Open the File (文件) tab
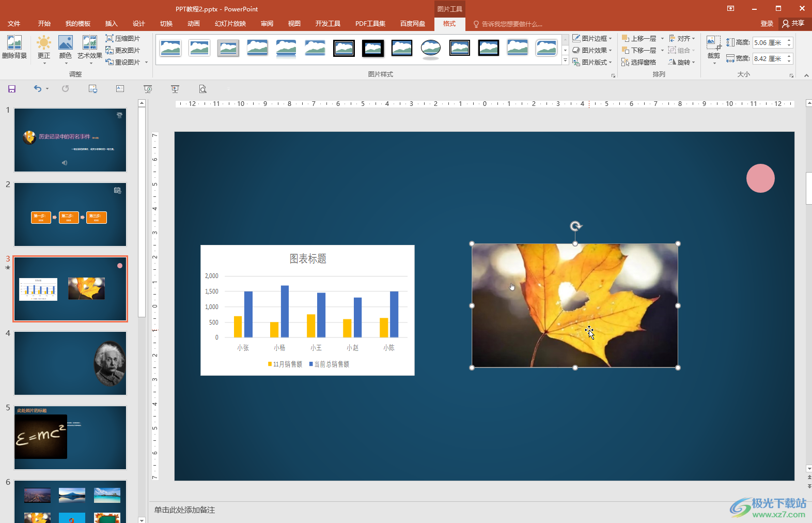This screenshot has width=812, height=523. pyautogui.click(x=14, y=24)
